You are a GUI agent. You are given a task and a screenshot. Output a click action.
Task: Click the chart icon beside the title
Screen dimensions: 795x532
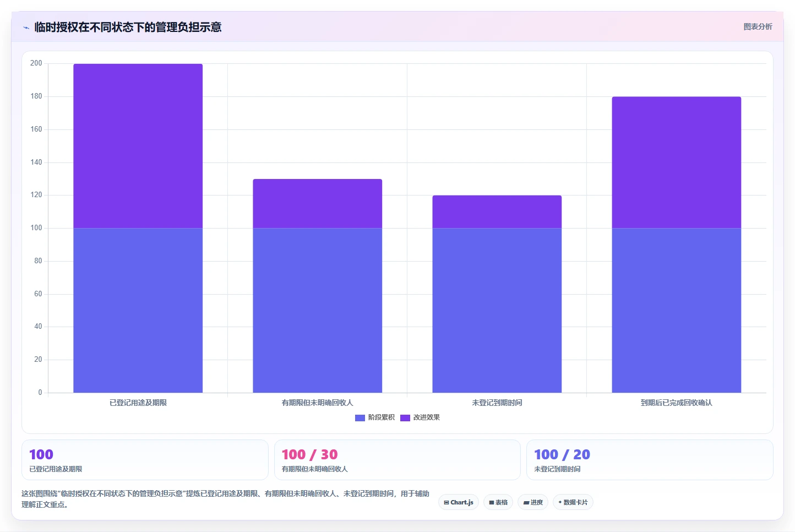(26, 28)
